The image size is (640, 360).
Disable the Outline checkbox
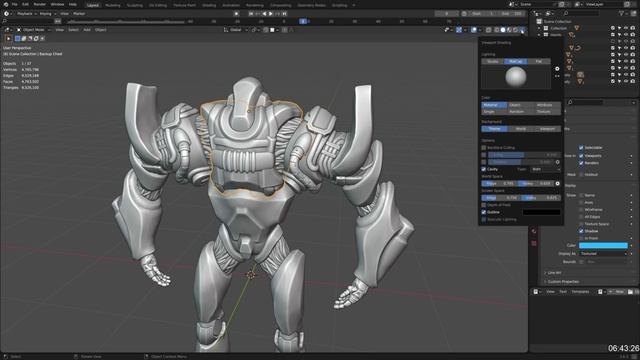click(484, 212)
